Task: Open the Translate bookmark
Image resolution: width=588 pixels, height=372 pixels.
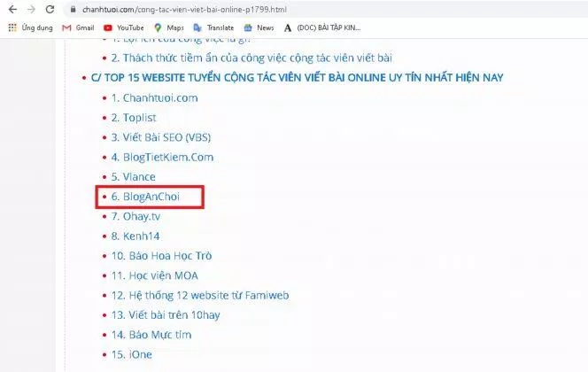Action: [x=213, y=27]
